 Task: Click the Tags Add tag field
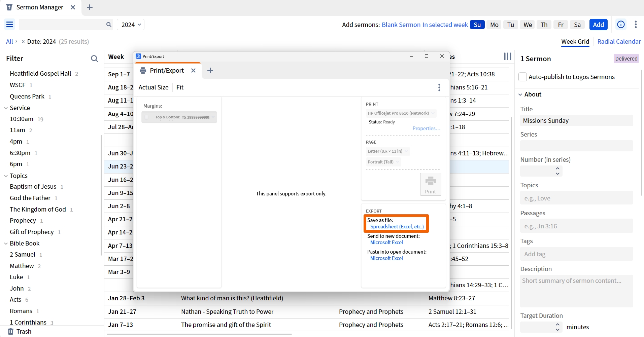[576, 254]
